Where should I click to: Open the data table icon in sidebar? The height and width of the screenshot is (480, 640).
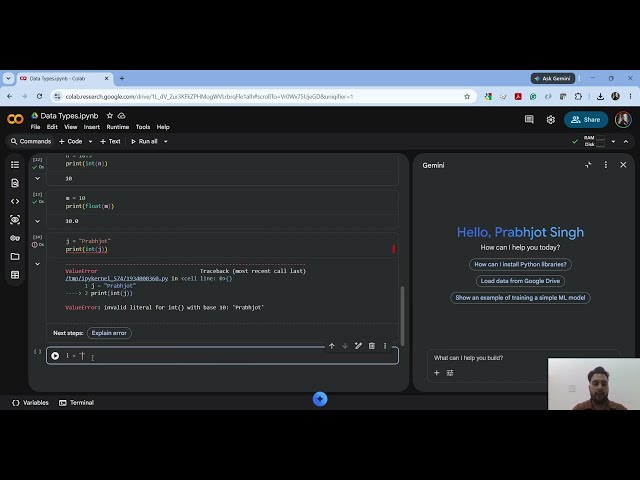pos(15,275)
